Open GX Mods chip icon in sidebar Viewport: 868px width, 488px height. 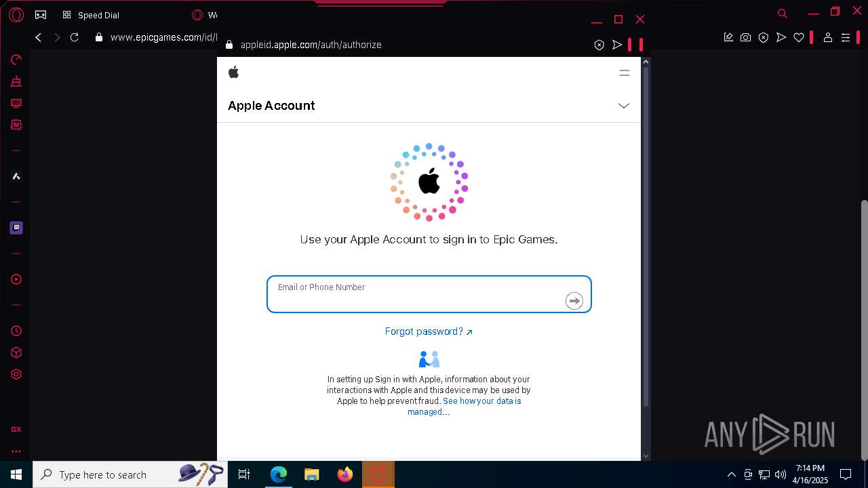(x=16, y=125)
